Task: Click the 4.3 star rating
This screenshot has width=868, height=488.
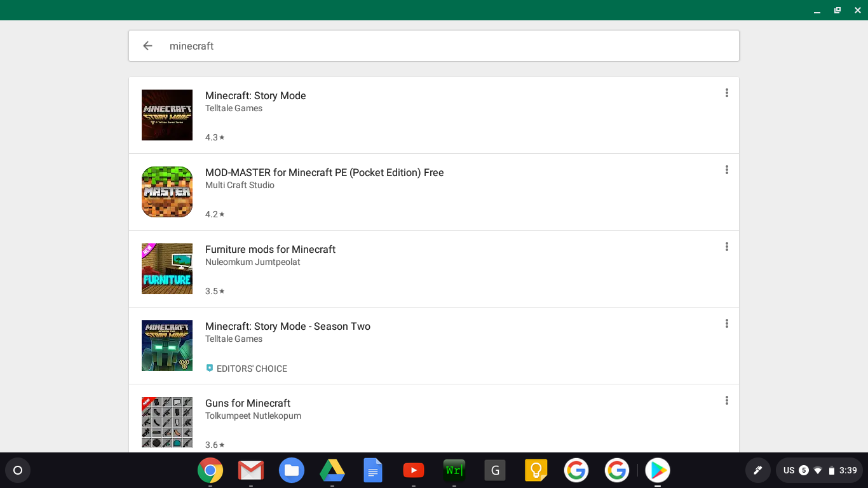Action: pos(215,137)
